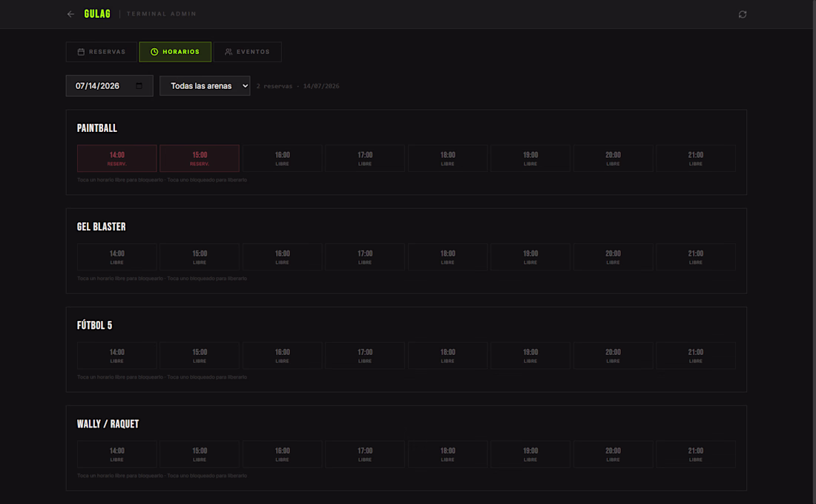The height and width of the screenshot is (504, 816).
Task: Block the Gel Blaster 20:00 slot
Action: [x=613, y=257]
